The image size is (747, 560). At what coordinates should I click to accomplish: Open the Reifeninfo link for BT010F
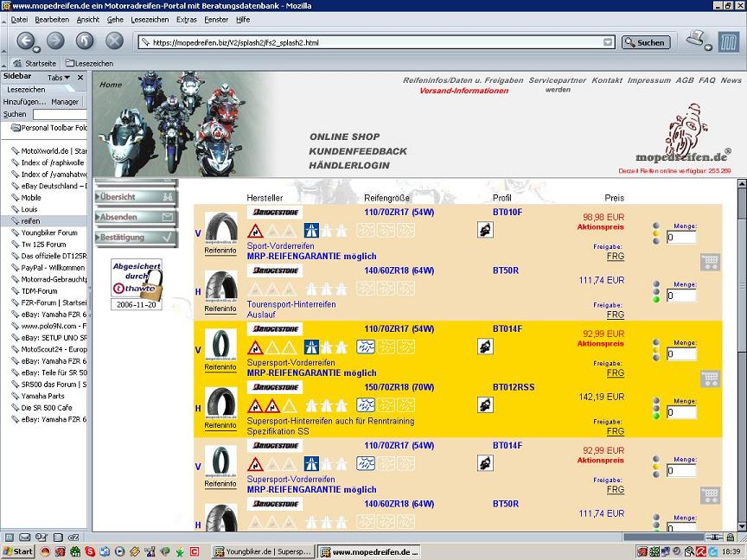220,251
